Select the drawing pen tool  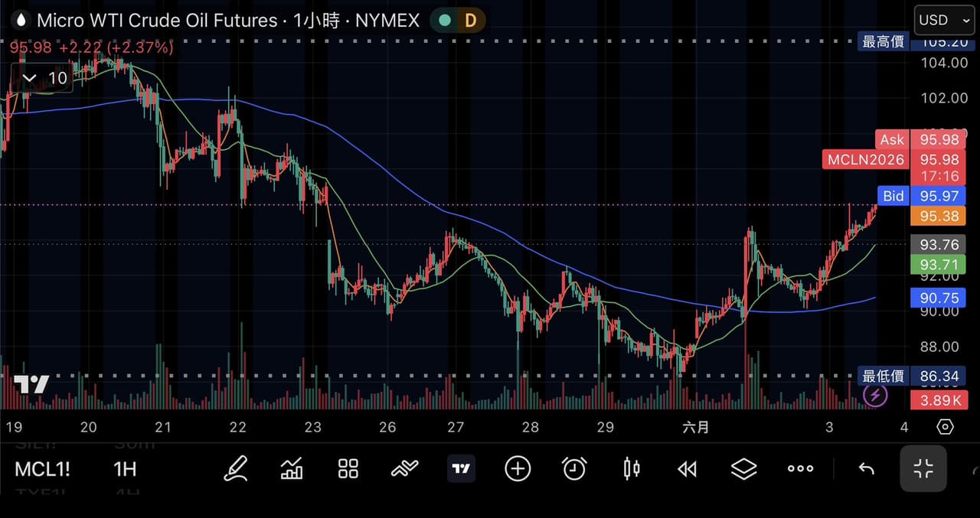pyautogui.click(x=236, y=468)
